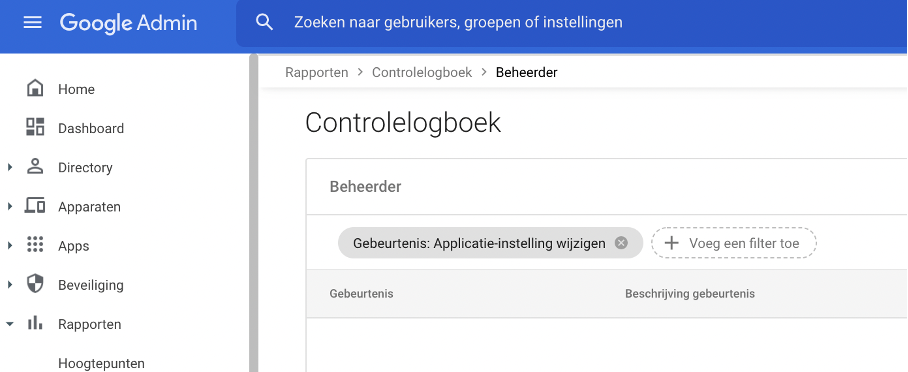Go to Controlelogboek breadcrumb link

pyautogui.click(x=422, y=72)
